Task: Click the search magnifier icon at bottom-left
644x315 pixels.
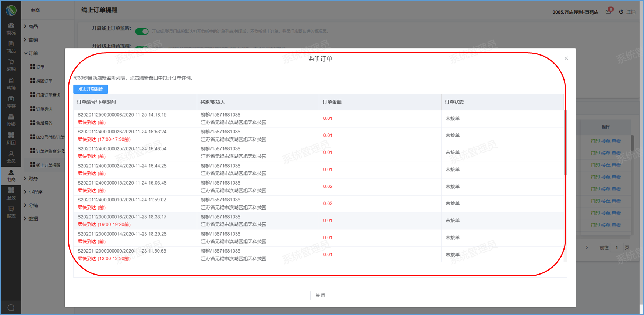Action: tap(11, 308)
